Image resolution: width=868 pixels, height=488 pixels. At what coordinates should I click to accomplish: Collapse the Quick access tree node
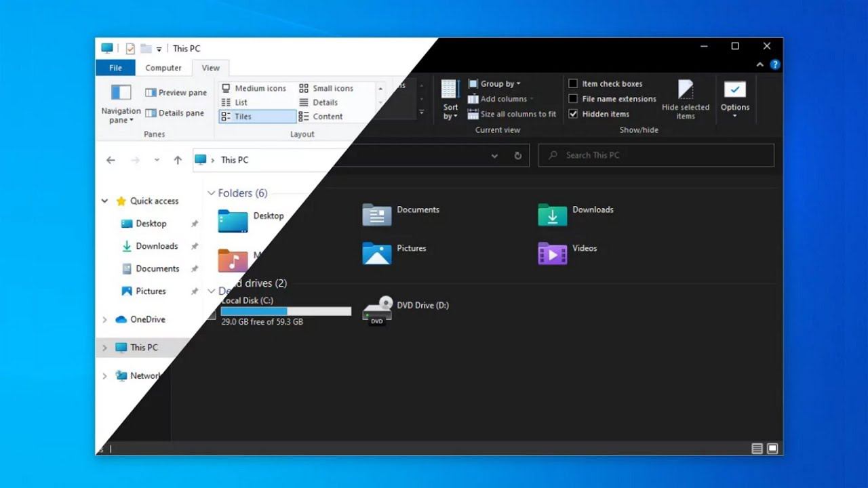[104, 201]
